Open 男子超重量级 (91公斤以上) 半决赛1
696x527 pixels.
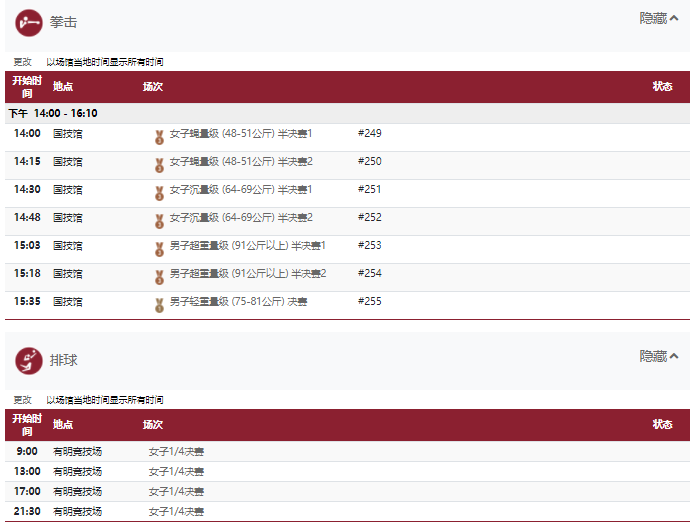[248, 246]
